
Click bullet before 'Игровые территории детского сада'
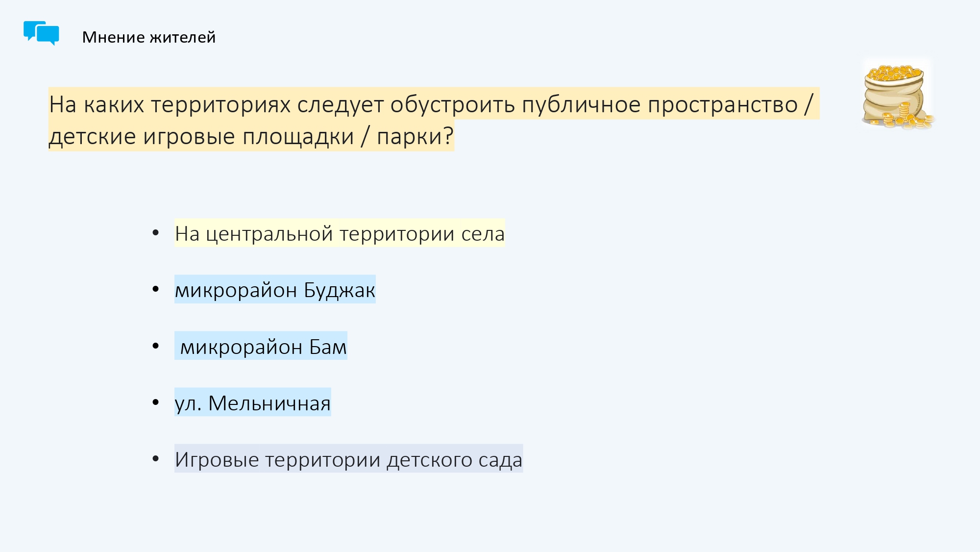(x=156, y=459)
